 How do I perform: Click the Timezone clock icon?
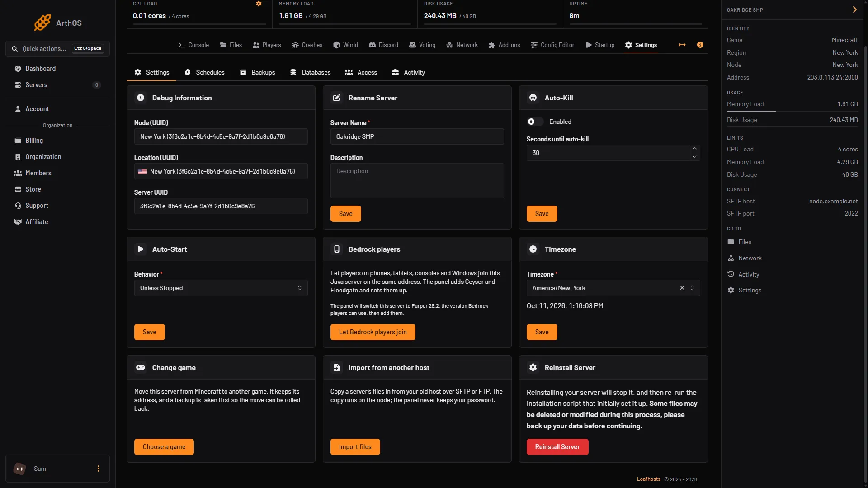click(x=533, y=249)
